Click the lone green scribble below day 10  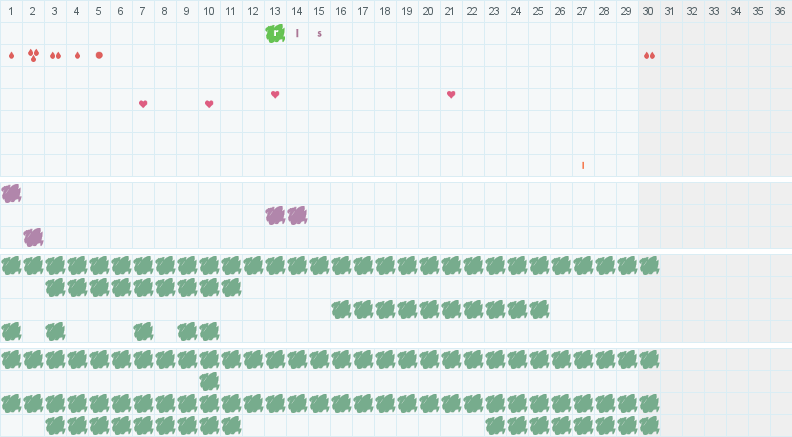click(x=209, y=381)
